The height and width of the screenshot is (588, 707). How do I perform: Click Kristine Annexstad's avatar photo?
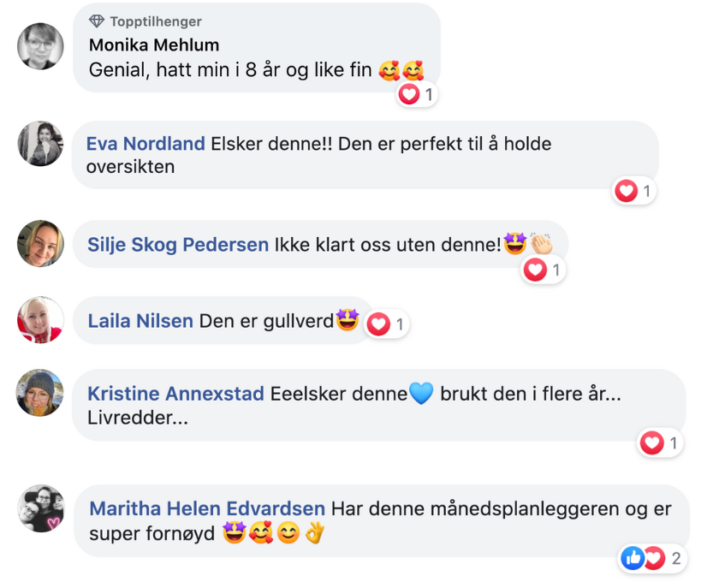40,393
